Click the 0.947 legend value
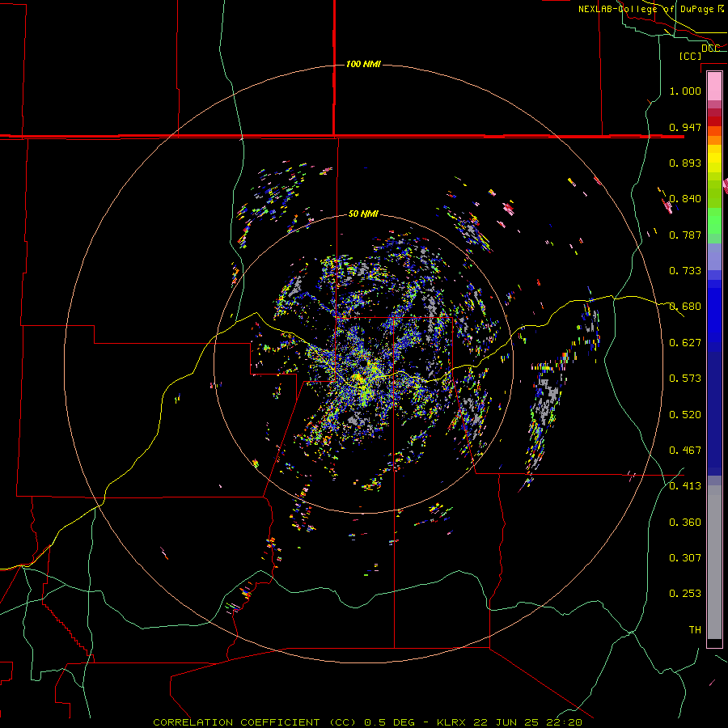728x728 pixels. 685,127
